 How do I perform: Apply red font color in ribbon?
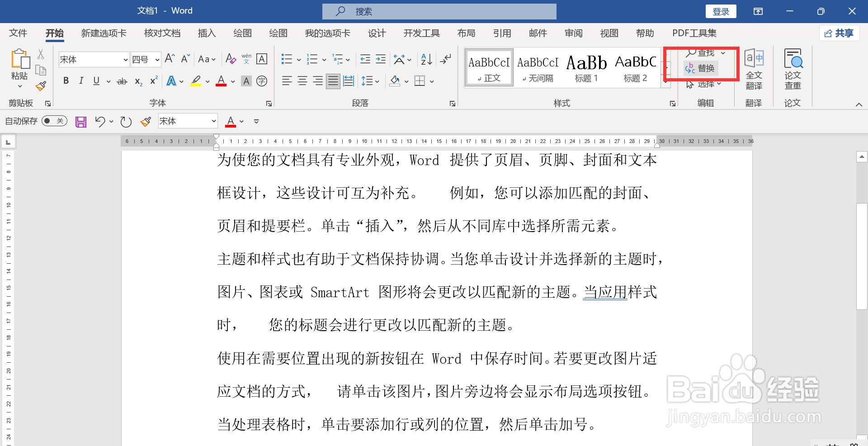221,81
